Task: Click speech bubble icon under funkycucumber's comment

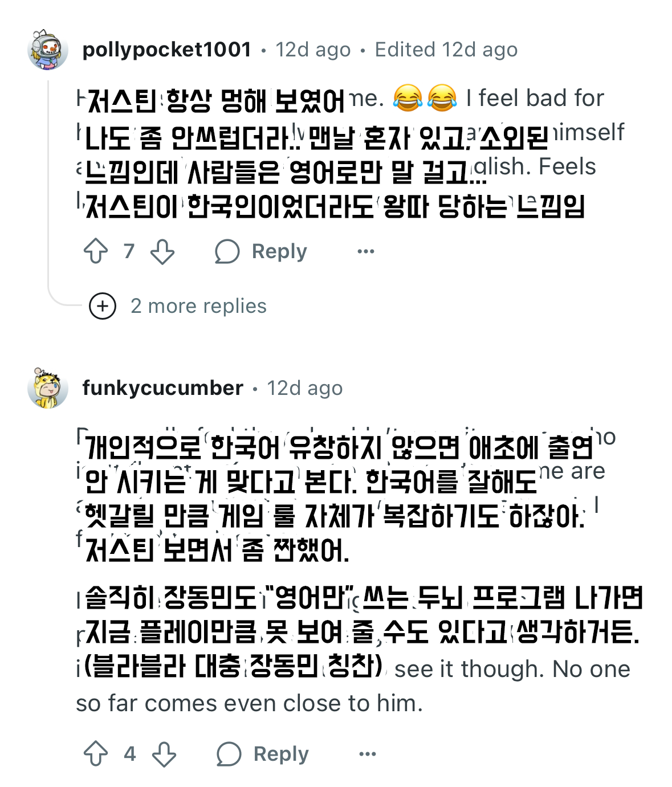Action: pos(229,754)
